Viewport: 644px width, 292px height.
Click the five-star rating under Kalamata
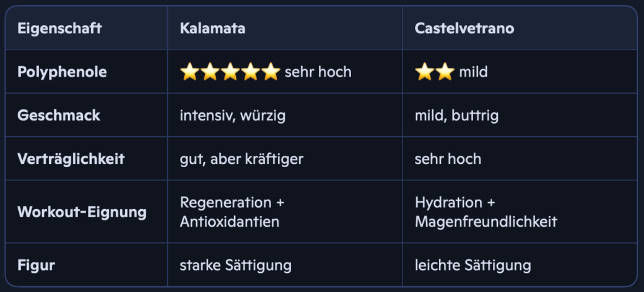[230, 72]
